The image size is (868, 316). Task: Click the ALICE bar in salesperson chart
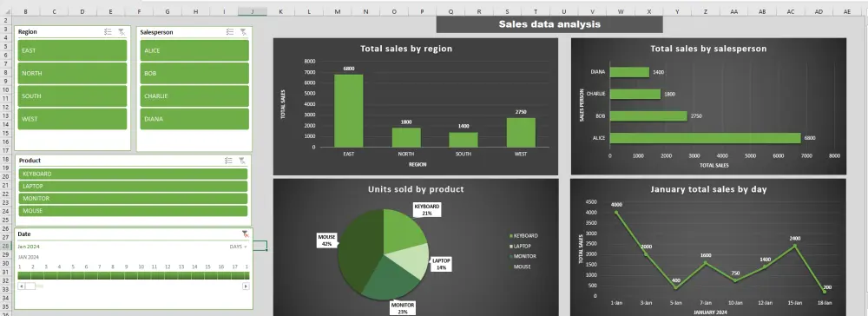pyautogui.click(x=705, y=138)
